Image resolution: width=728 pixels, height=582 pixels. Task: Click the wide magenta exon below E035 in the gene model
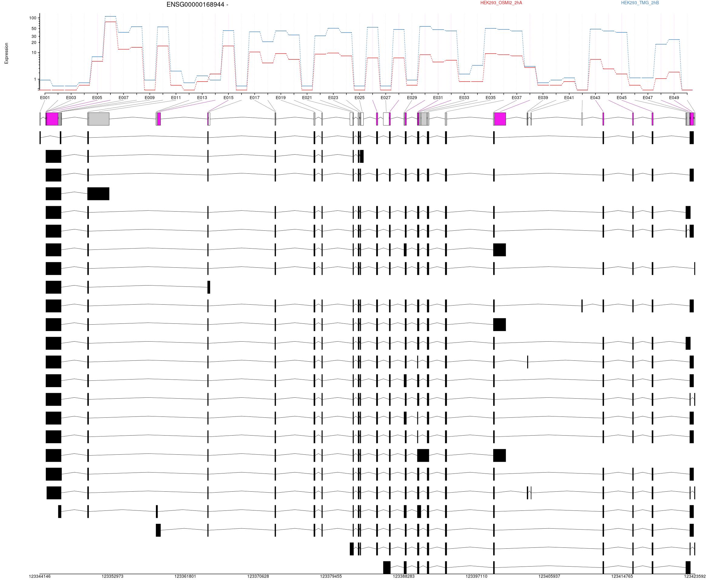(500, 119)
